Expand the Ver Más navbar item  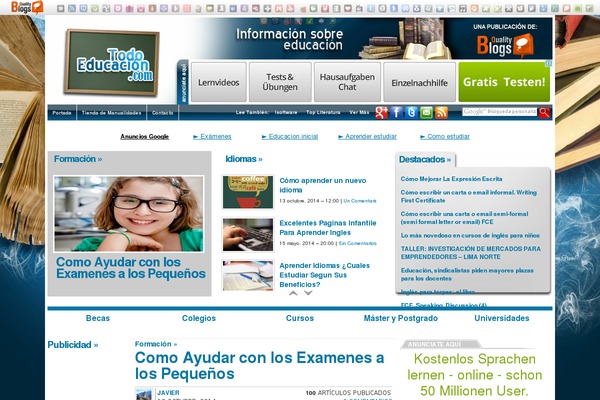[359, 112]
